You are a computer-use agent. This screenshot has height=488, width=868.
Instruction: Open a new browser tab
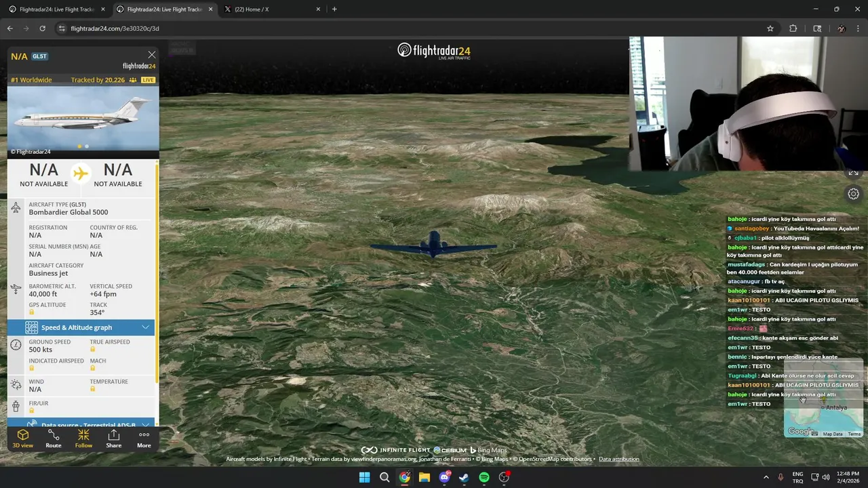334,9
